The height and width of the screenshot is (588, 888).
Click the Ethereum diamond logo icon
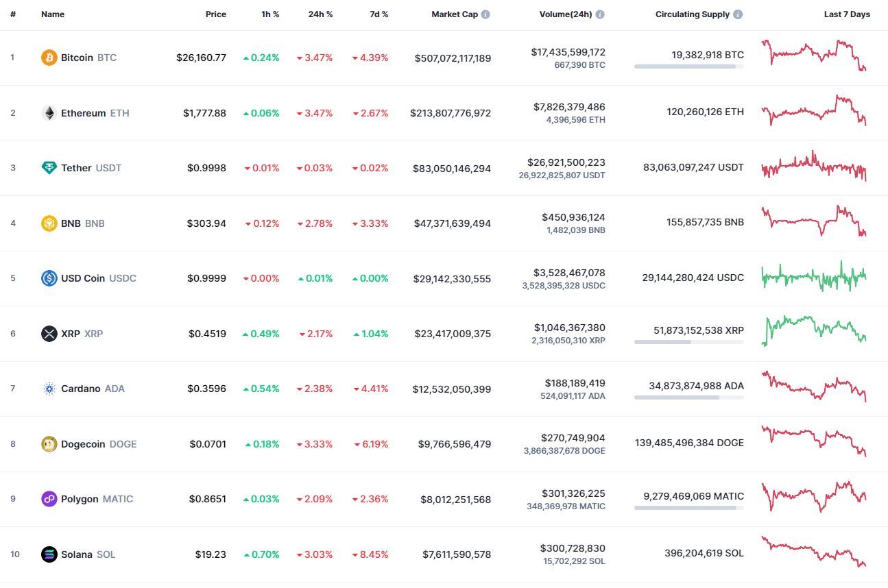49,113
